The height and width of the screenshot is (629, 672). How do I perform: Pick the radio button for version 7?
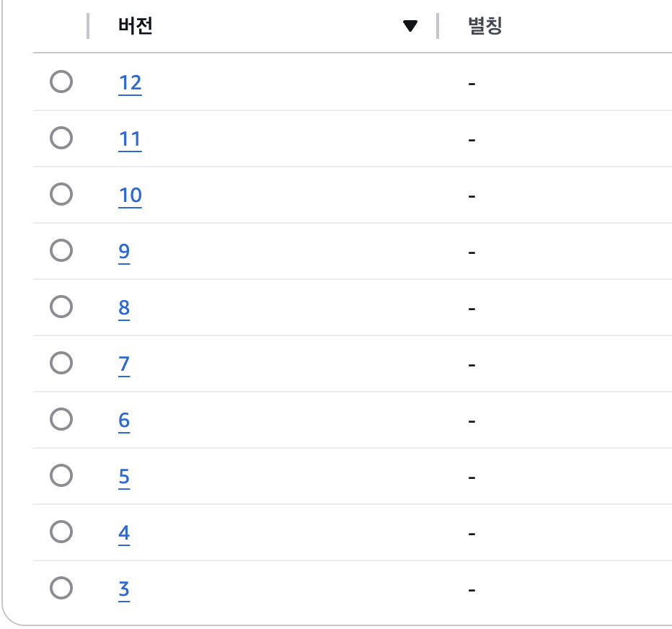61,363
